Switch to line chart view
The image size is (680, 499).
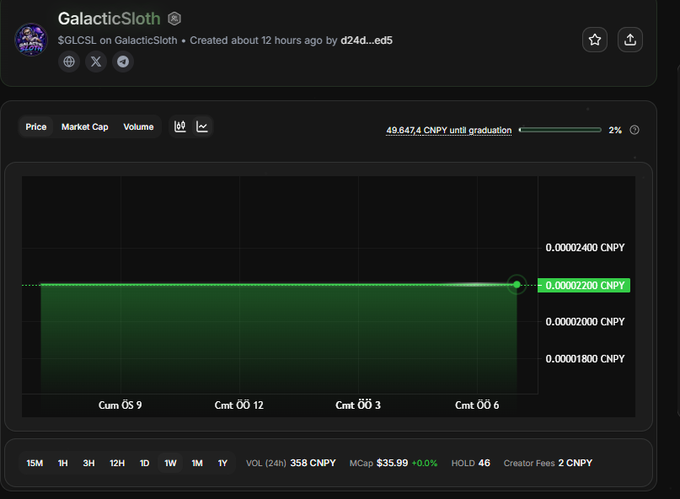click(202, 127)
